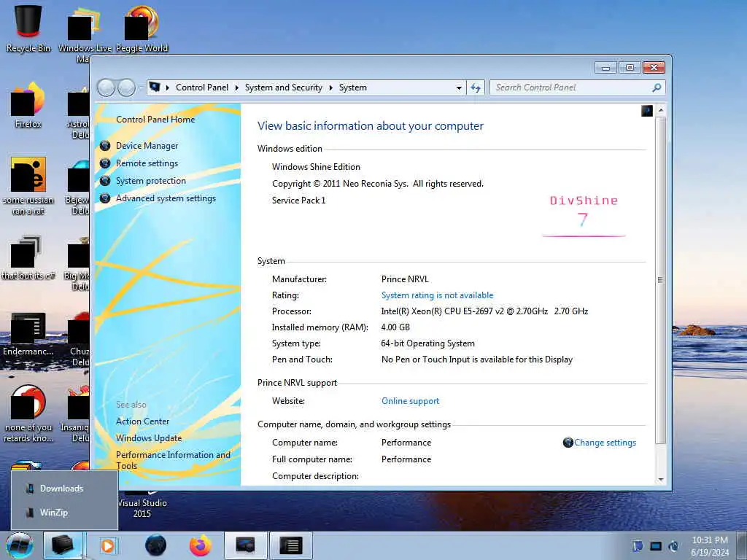Click the DivShine 7 logo
This screenshot has width=747, height=560.
pyautogui.click(x=584, y=216)
